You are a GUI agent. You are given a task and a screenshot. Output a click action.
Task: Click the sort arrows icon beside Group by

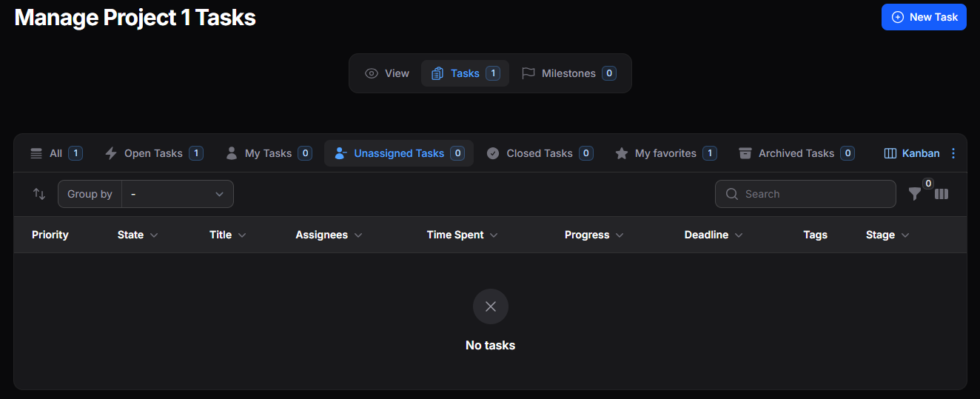[39, 194]
